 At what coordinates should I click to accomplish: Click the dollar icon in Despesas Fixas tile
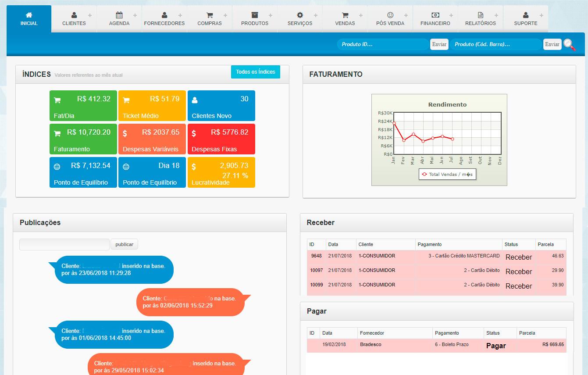194,133
